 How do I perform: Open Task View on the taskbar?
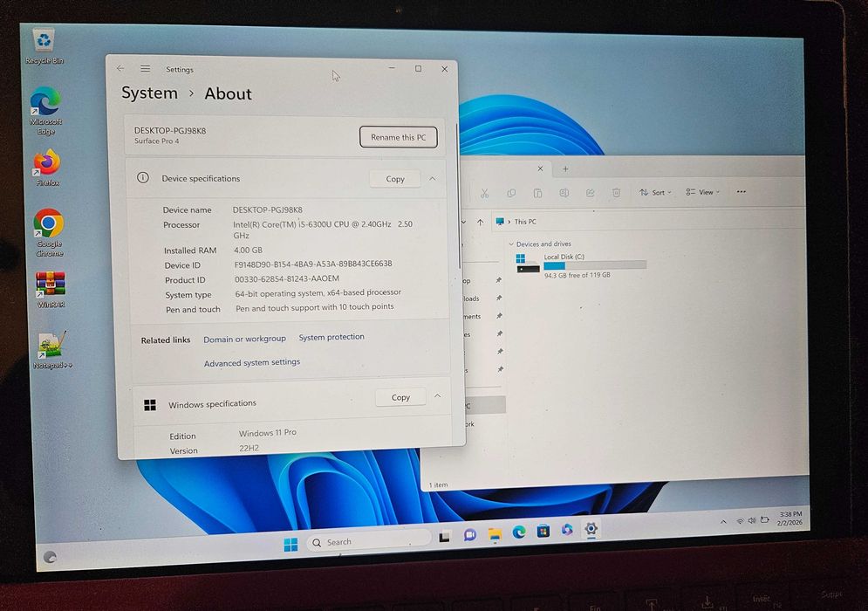coord(445,536)
